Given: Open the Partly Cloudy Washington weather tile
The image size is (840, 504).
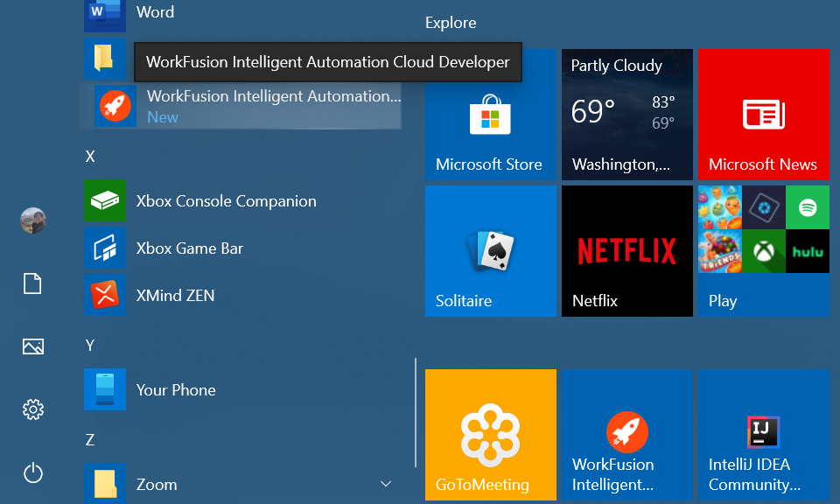Looking at the screenshot, I should click(x=627, y=115).
